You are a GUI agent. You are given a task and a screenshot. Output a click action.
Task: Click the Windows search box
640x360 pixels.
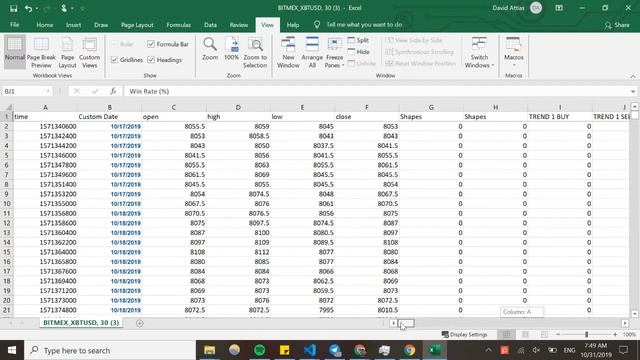pos(110,350)
